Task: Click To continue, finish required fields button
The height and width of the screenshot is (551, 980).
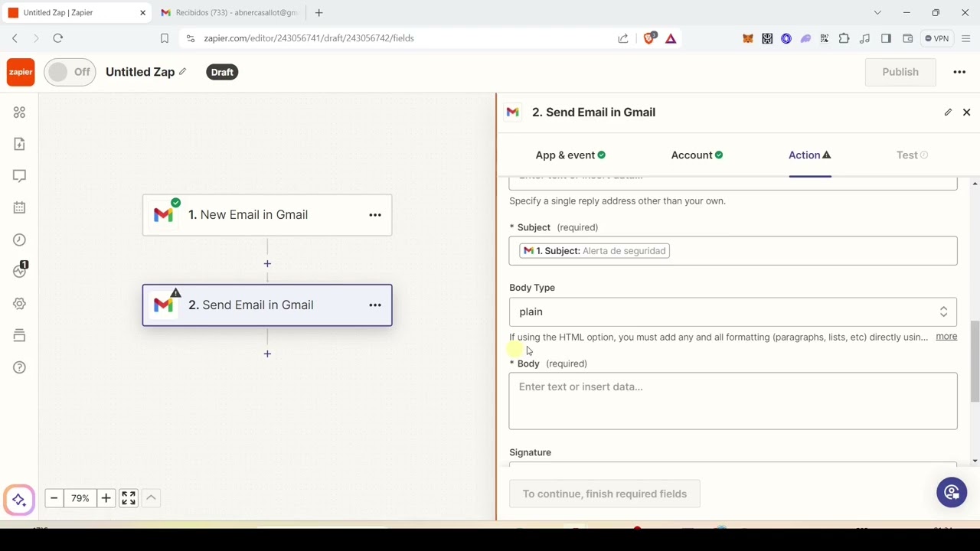Action: (605, 494)
